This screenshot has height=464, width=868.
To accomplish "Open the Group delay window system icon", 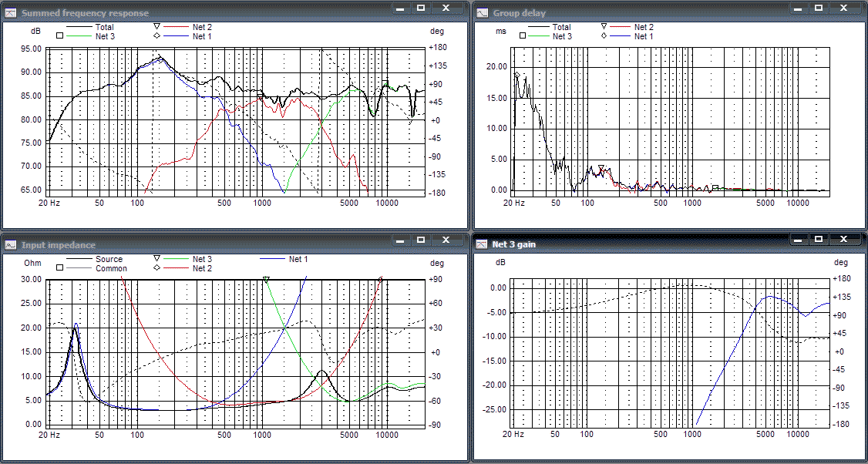I will (483, 12).
